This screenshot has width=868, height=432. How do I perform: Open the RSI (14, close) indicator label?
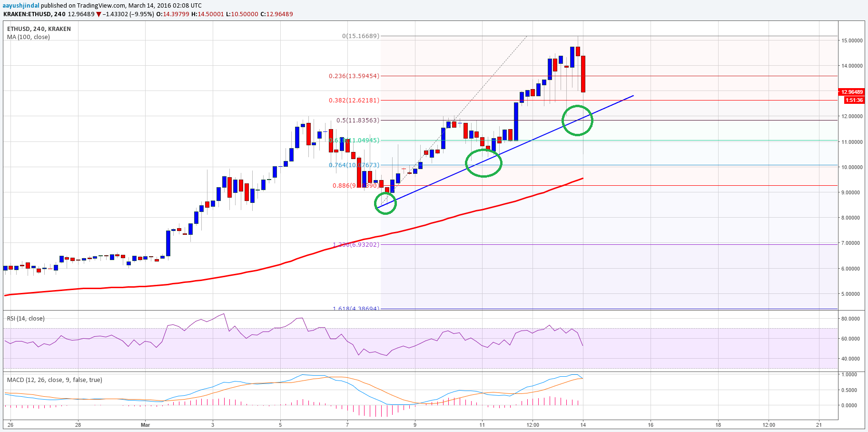tap(26, 319)
